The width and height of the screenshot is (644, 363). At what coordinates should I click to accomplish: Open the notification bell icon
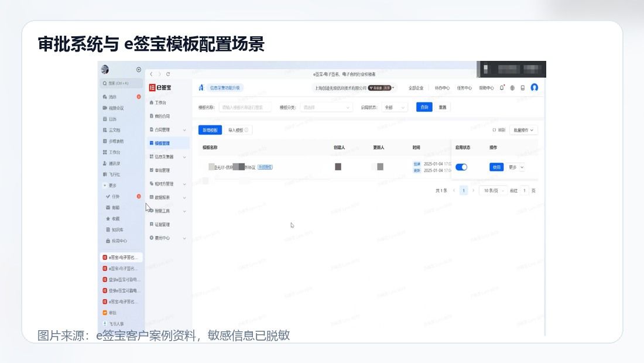pyautogui.click(x=502, y=87)
